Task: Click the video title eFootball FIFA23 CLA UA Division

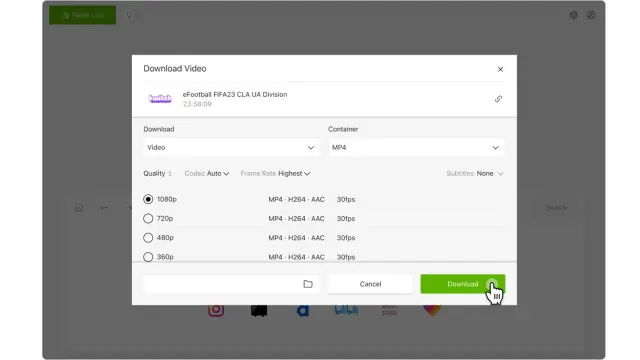Action: [x=235, y=94]
